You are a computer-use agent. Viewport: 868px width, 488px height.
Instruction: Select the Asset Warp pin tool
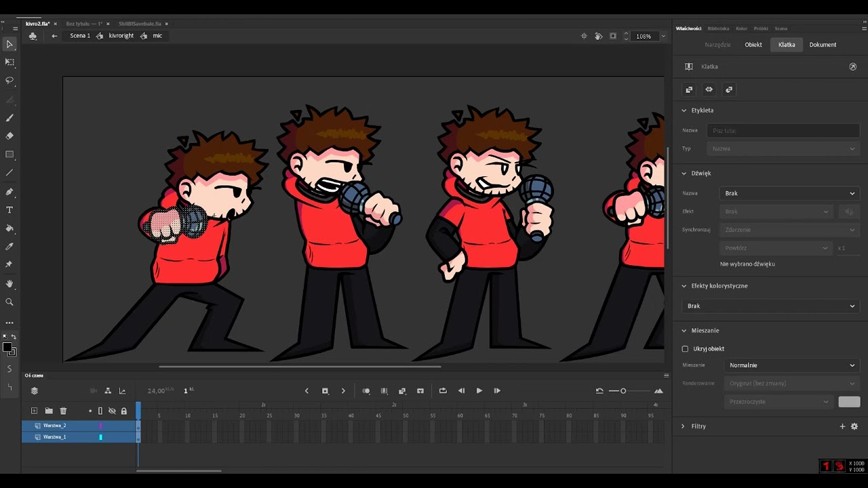pyautogui.click(x=9, y=264)
